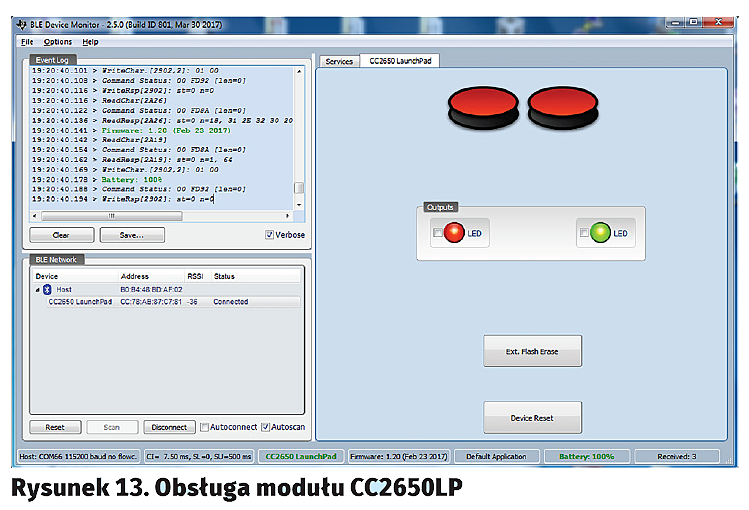This screenshot has width=749, height=510.
Task: Click the Disconnect button
Action: pyautogui.click(x=169, y=427)
